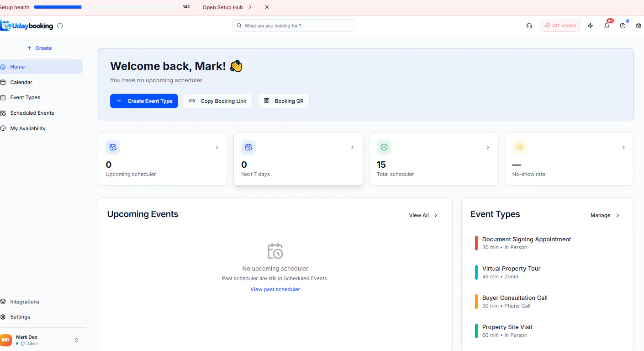Open the notifications bell

pos(607,26)
